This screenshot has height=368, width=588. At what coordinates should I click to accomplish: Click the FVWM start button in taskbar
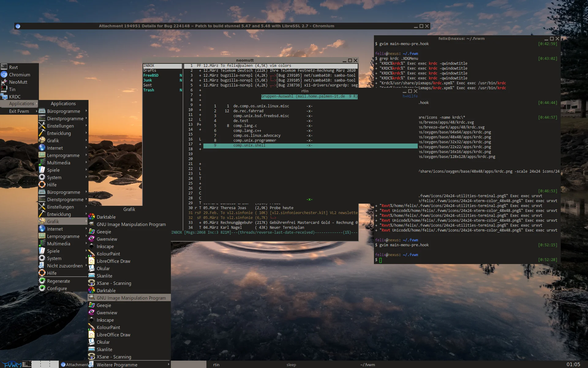tap(11, 364)
